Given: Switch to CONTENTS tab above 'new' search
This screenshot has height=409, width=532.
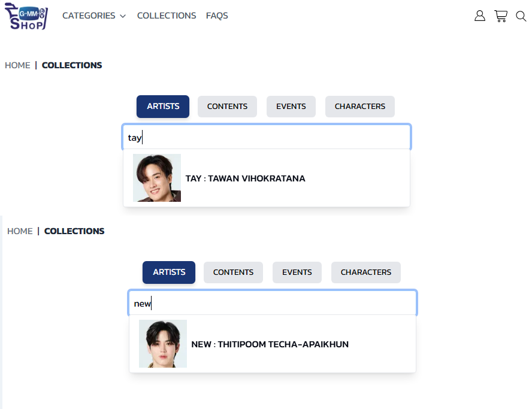Looking at the screenshot, I should pos(233,272).
